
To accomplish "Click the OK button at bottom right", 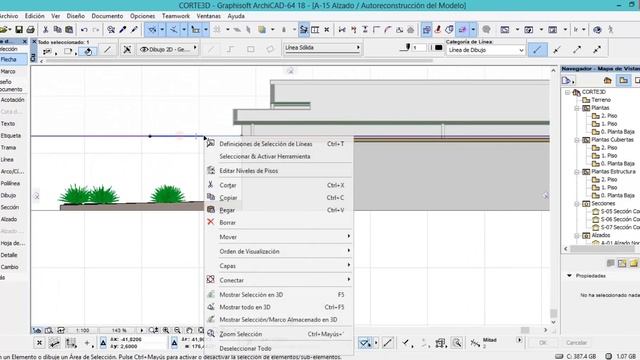I will 542,343.
